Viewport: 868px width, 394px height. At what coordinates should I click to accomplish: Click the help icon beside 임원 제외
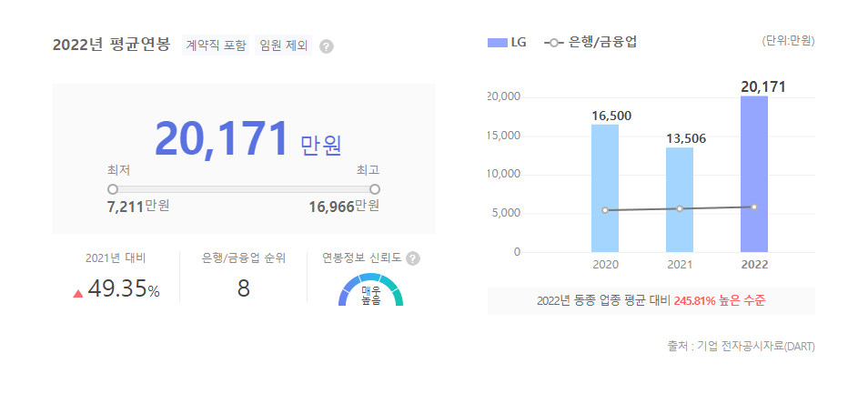tap(327, 46)
